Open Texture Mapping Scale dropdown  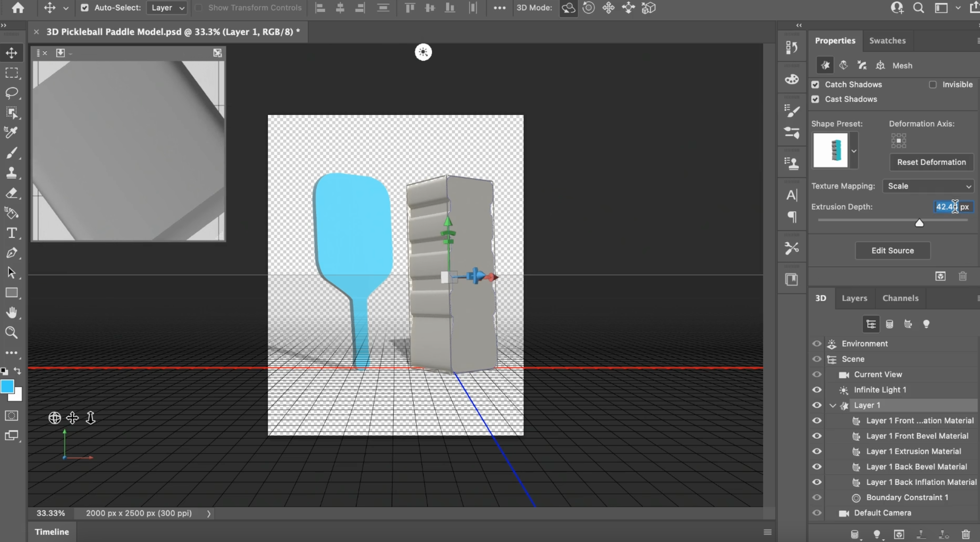click(x=929, y=186)
